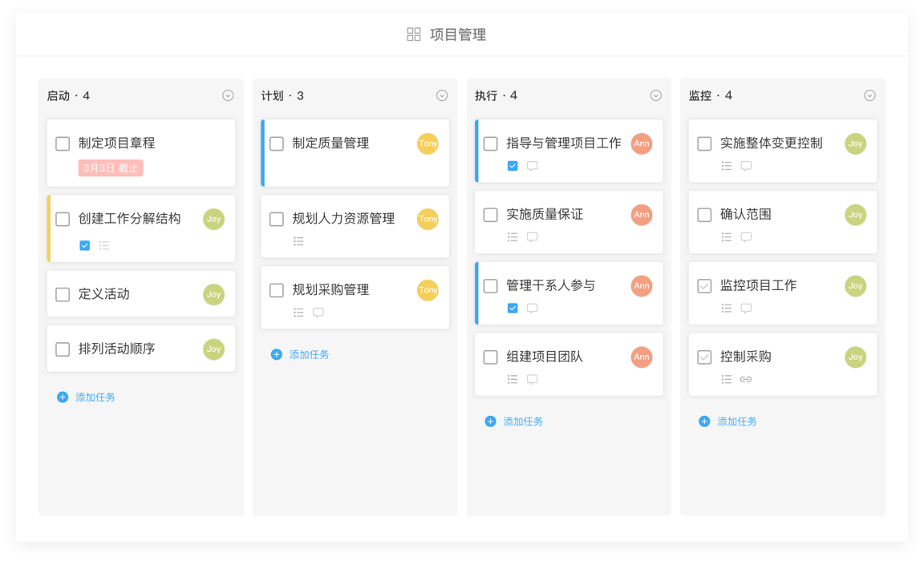This screenshot has width=924, height=561.
Task: Open comment icon on 规划采购管理 card
Action: [x=318, y=312]
